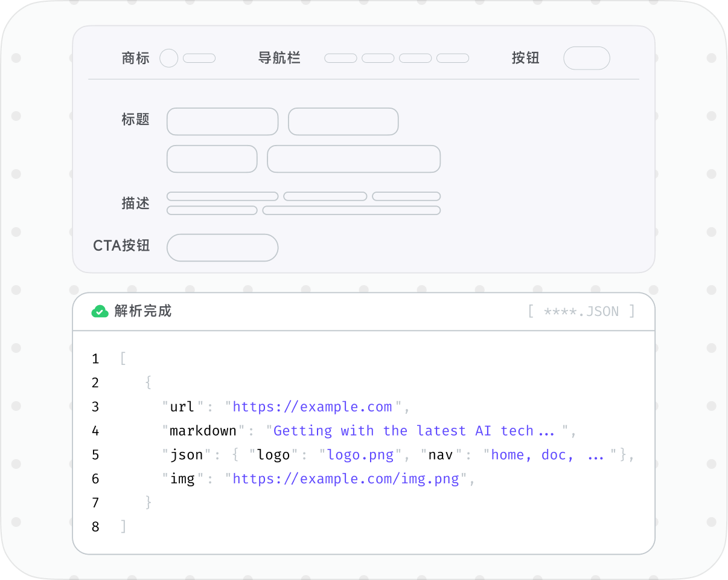Select line number 6 in the code view
The width and height of the screenshot is (728, 580).
95,478
